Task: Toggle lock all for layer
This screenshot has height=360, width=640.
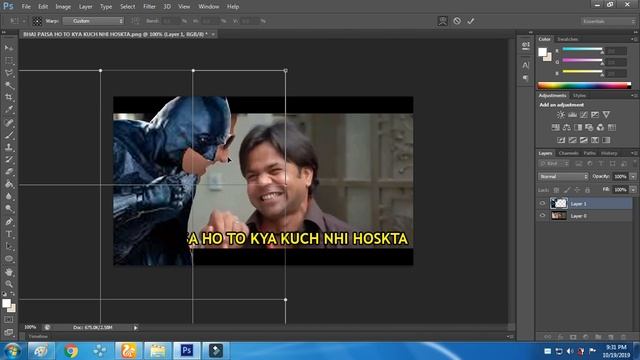Action: [587, 190]
